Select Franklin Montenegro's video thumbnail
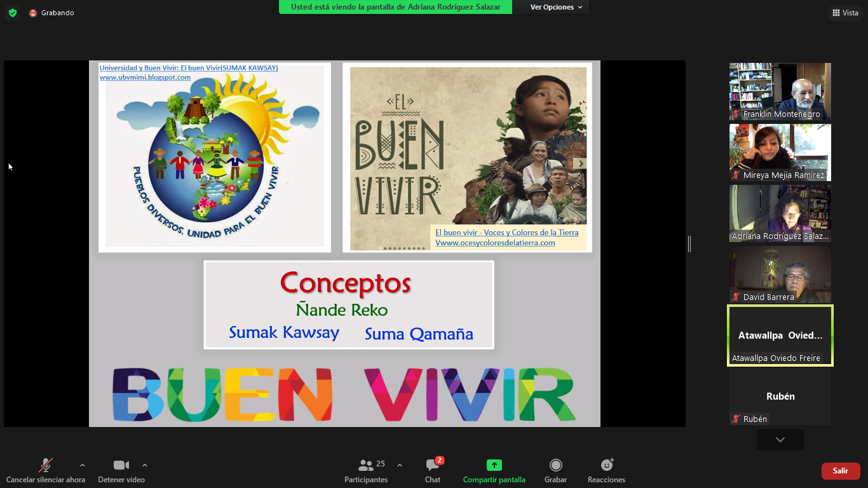868x488 pixels. [x=780, y=91]
